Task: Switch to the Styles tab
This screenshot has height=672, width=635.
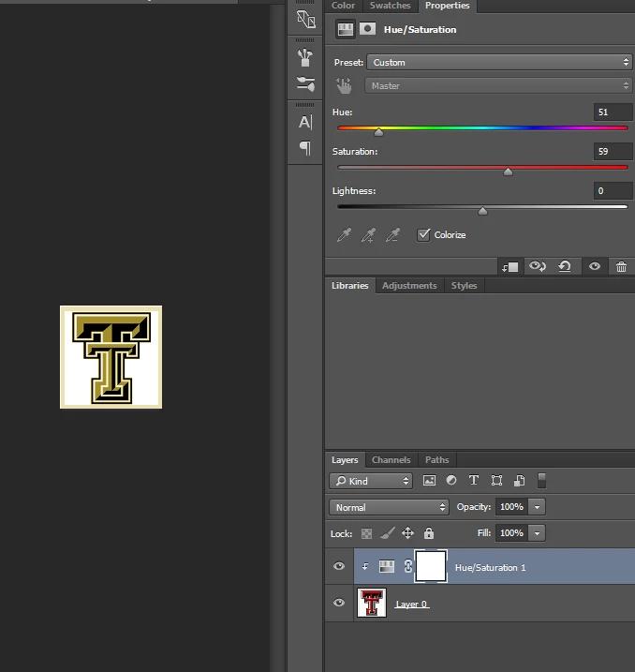Action: coord(465,286)
